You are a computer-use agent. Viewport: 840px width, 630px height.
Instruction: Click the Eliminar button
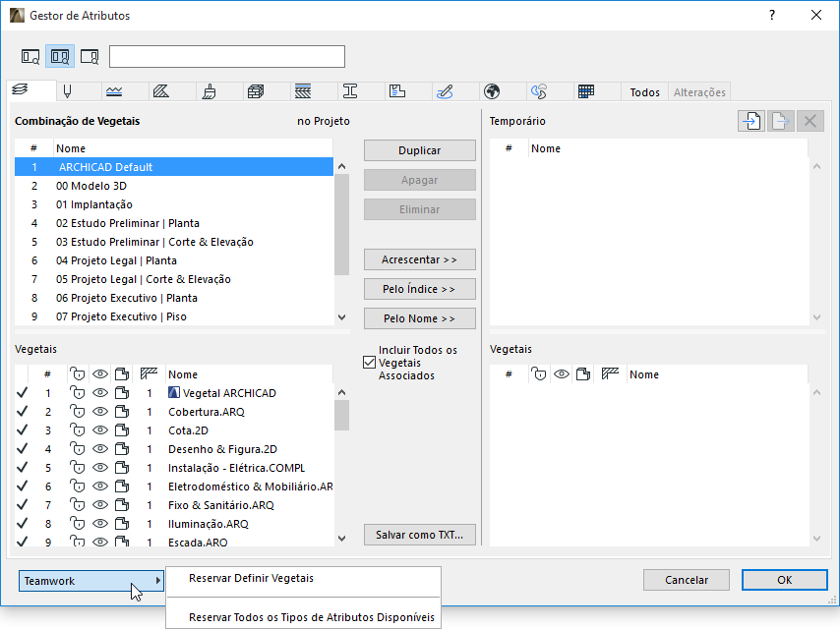(x=419, y=209)
